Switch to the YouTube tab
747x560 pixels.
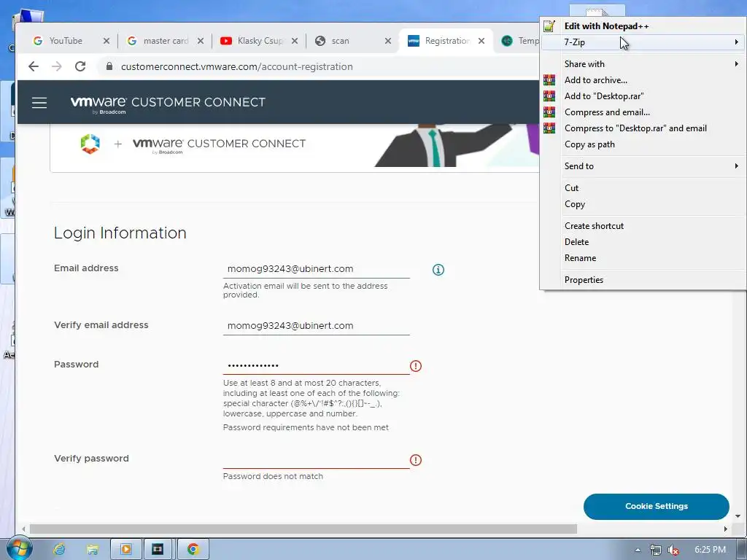point(66,41)
